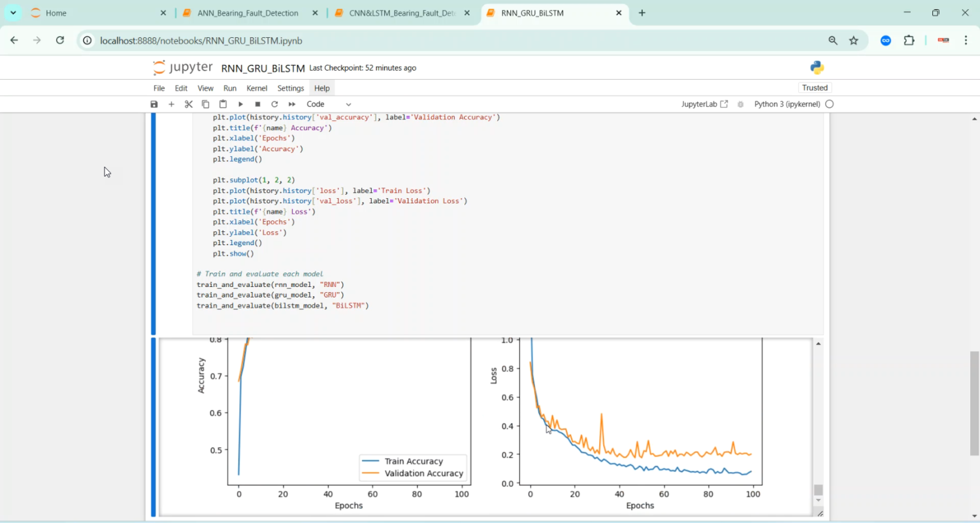The image size is (980, 523).
Task: Paste a cell from the clipboard
Action: (x=223, y=105)
